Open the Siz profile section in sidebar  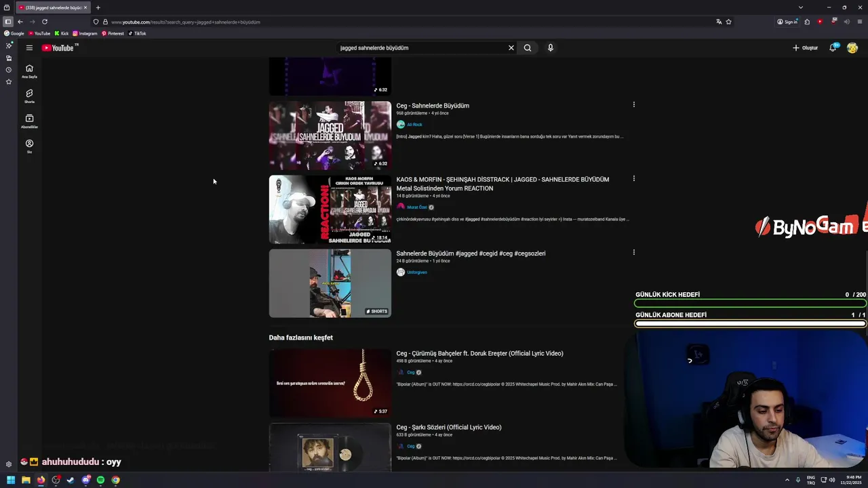29,146
